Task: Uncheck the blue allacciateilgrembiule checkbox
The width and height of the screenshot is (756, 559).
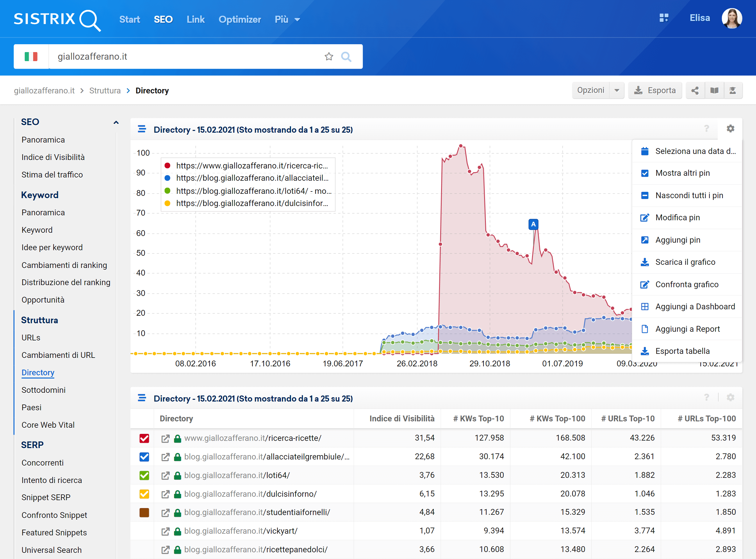Action: [x=145, y=457]
